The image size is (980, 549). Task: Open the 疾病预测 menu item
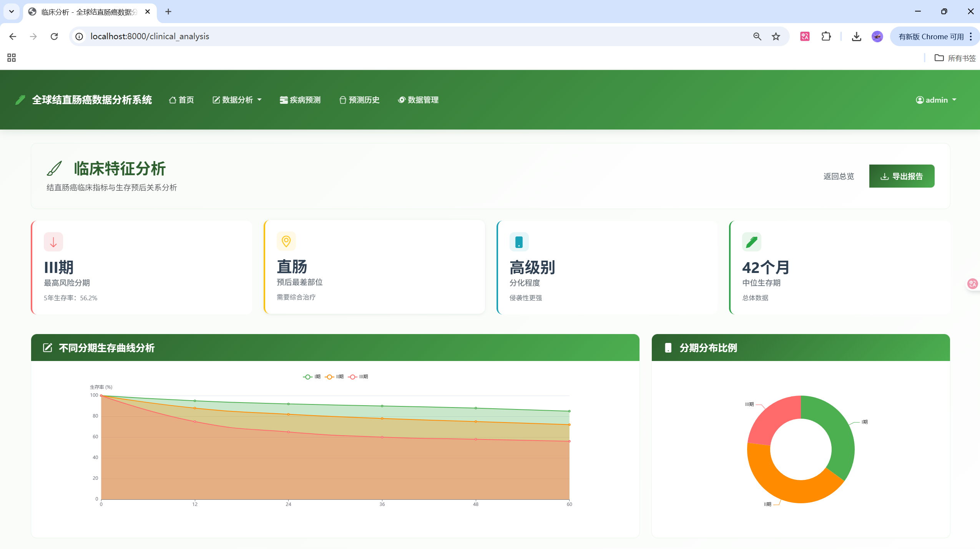coord(300,100)
